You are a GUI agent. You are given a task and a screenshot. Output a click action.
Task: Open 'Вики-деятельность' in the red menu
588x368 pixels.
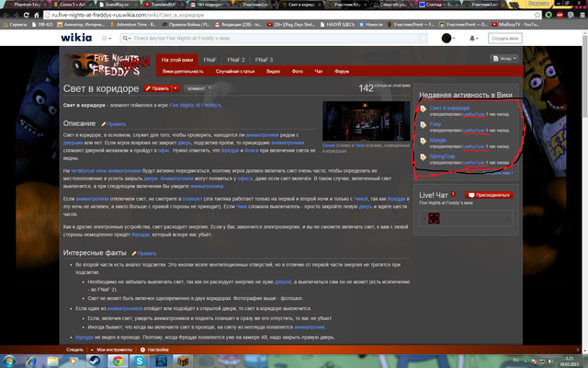click(x=183, y=71)
